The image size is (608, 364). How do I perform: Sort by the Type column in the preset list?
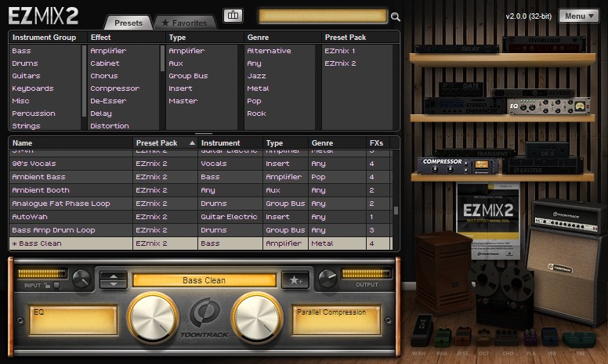(x=285, y=143)
